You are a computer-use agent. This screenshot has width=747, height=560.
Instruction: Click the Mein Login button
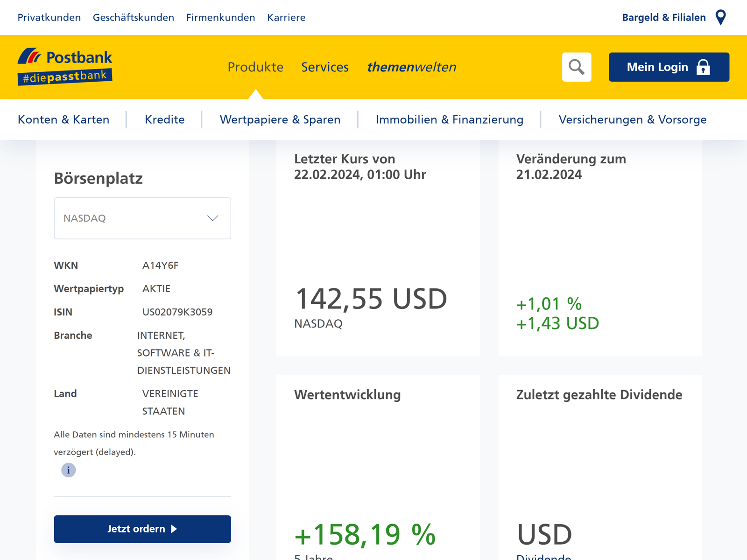click(669, 67)
